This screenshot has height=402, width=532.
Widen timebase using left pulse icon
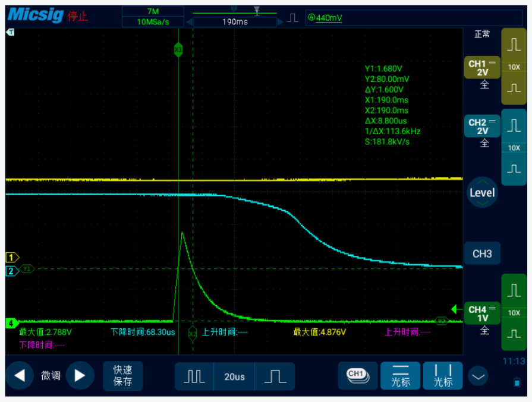point(194,376)
